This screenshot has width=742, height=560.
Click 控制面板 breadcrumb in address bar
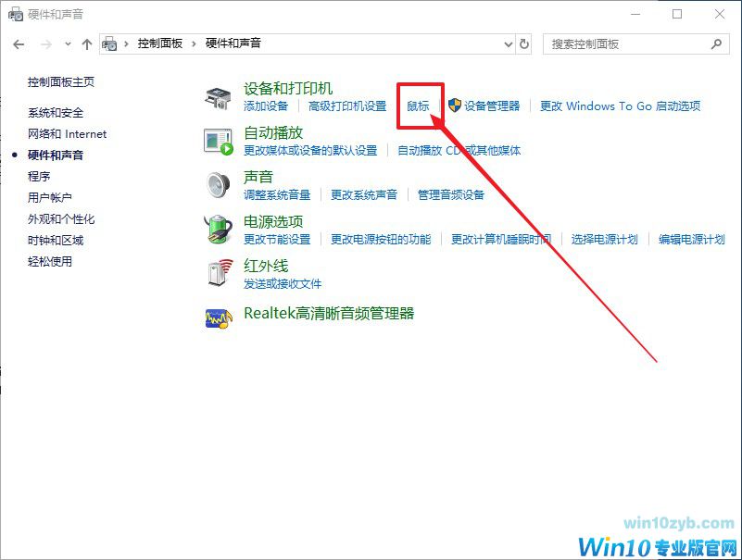click(160, 44)
